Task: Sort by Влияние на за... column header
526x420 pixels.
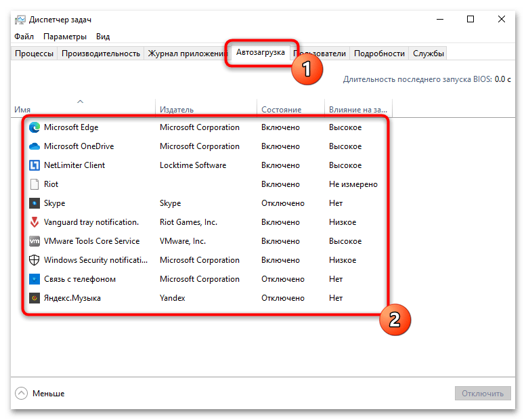Action: (358, 108)
